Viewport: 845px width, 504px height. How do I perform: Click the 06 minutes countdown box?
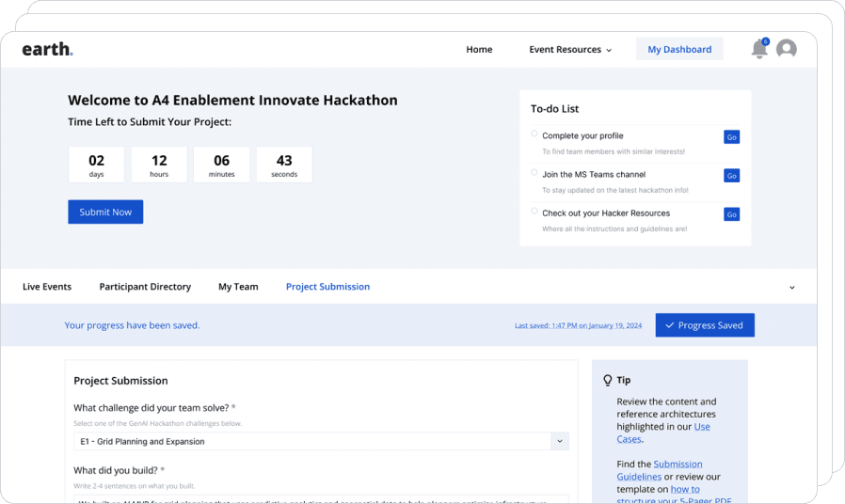click(221, 165)
